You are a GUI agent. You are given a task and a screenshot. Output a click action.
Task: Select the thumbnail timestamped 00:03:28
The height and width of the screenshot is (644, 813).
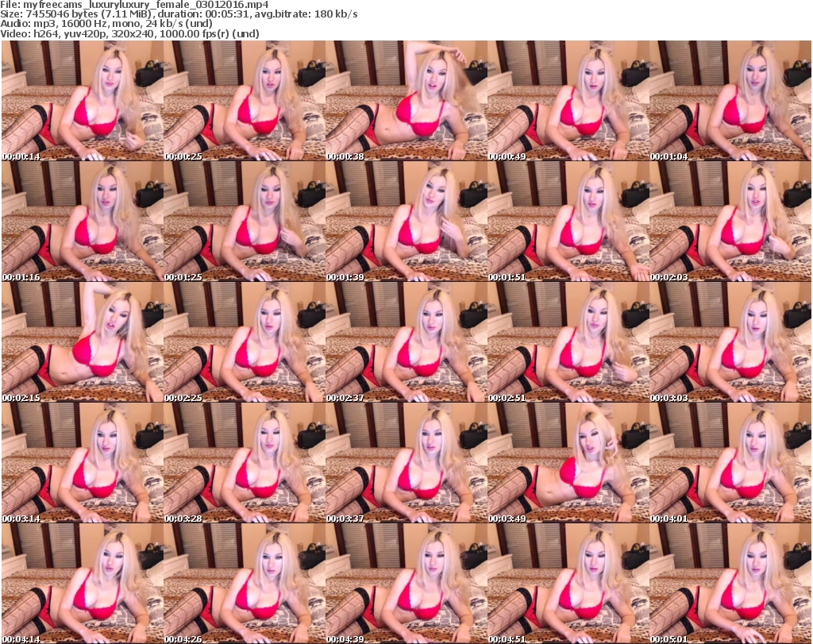coord(245,463)
